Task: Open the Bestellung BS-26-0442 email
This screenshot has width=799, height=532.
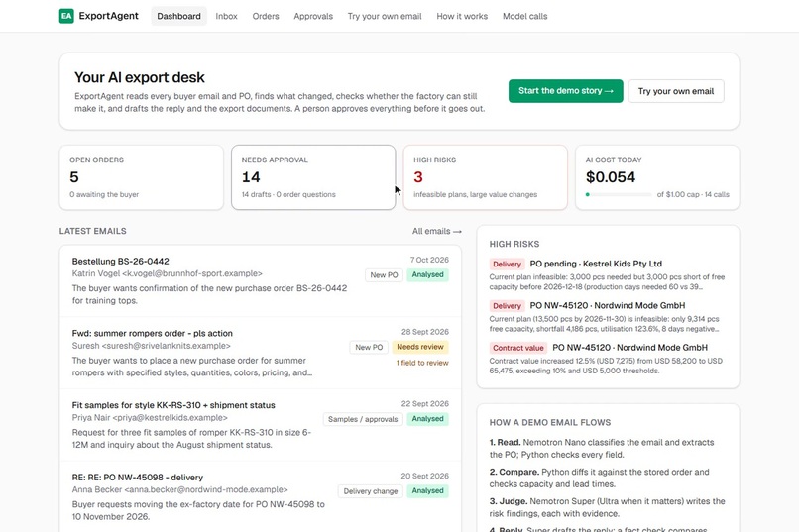Action: pos(261,280)
